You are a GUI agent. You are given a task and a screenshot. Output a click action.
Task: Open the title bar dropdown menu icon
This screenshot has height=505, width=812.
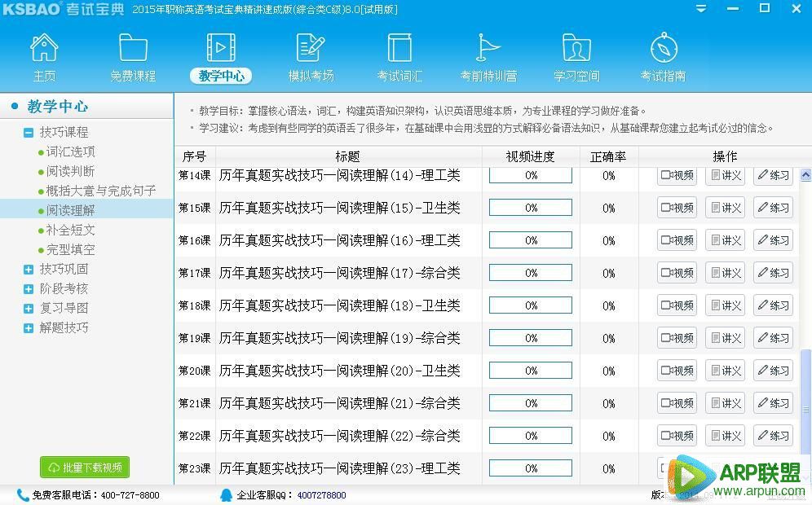[x=701, y=9]
